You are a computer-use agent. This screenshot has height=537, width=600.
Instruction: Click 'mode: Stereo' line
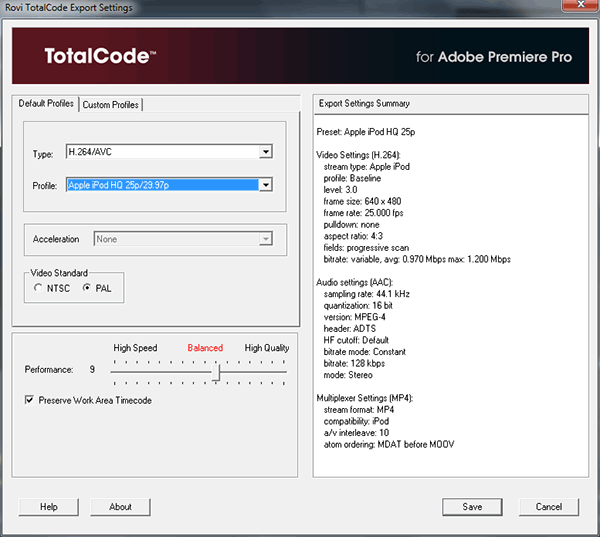(x=348, y=375)
